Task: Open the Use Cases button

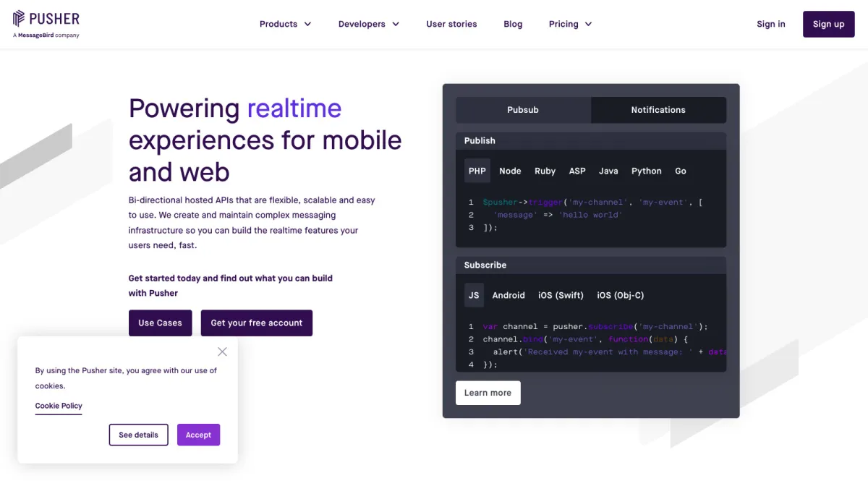Action: tap(160, 323)
